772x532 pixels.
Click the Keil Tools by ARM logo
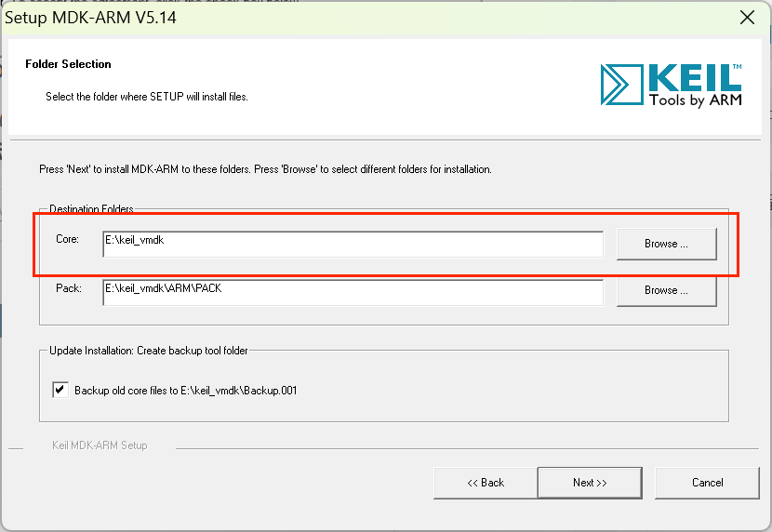671,85
